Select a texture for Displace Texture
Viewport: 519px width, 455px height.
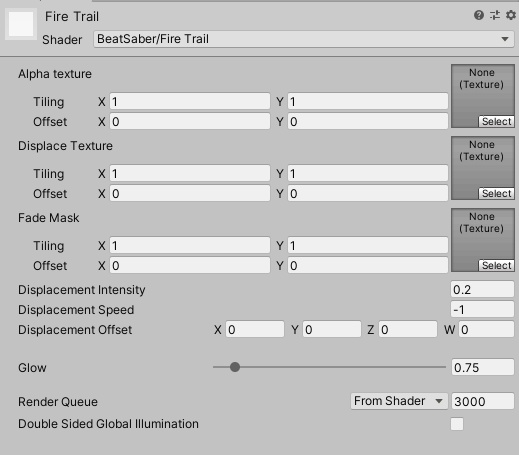tap(496, 194)
